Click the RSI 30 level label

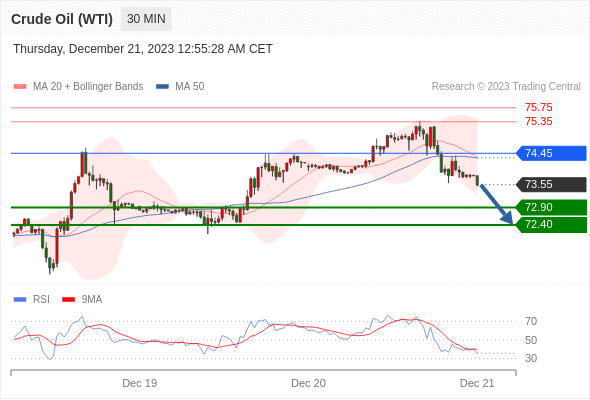(x=531, y=358)
